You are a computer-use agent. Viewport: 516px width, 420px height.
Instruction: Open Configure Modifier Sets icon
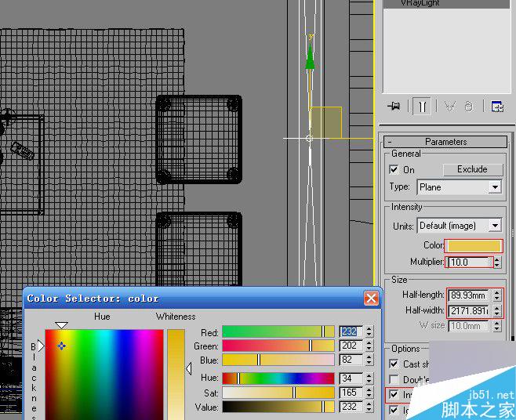pyautogui.click(x=497, y=107)
